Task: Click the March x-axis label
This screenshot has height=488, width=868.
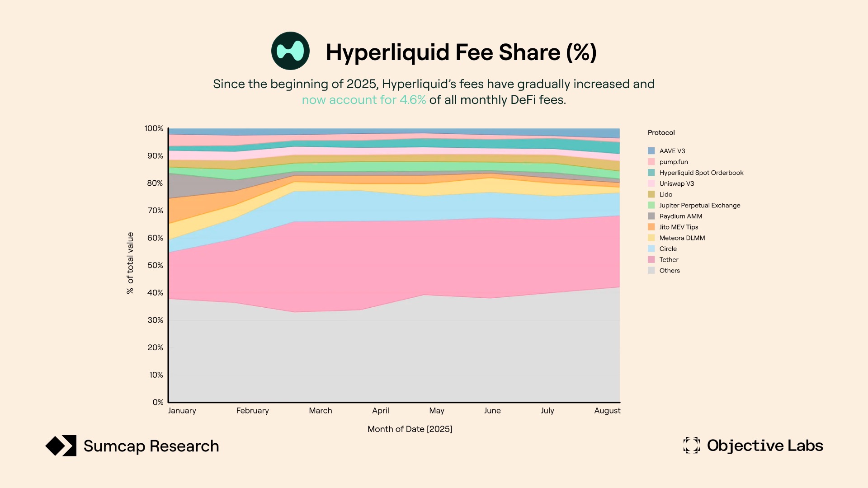Action: (x=320, y=410)
